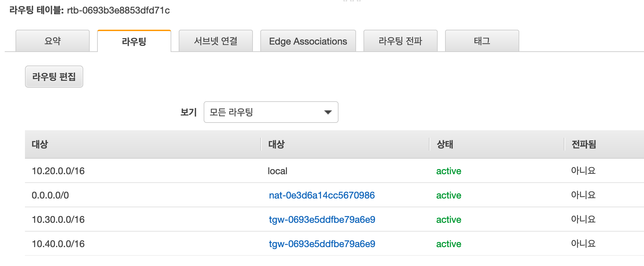Screen dimensions: 644x266
Task: Select the 0.0.0.0/0 destination cell
Action: point(50,195)
